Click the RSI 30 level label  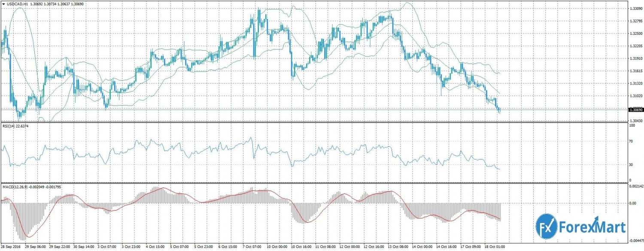point(631,164)
